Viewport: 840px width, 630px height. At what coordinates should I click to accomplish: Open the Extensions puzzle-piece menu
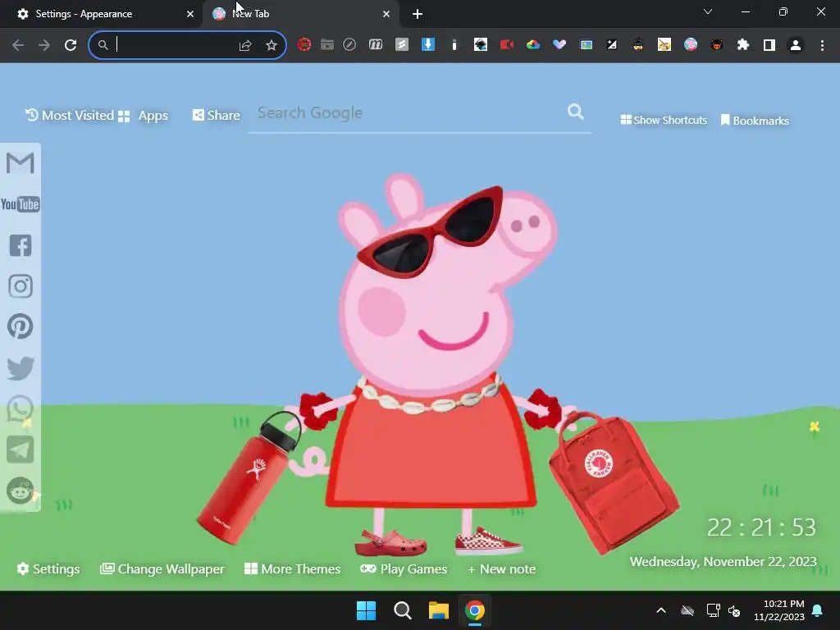(743, 45)
